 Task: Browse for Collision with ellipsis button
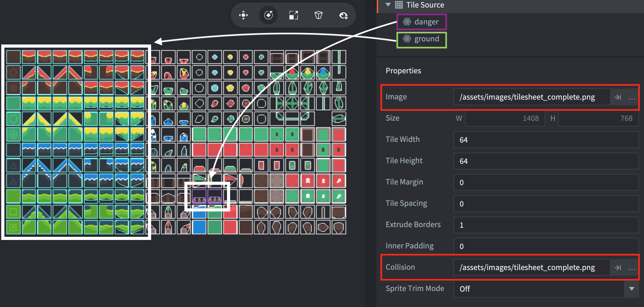632,268
